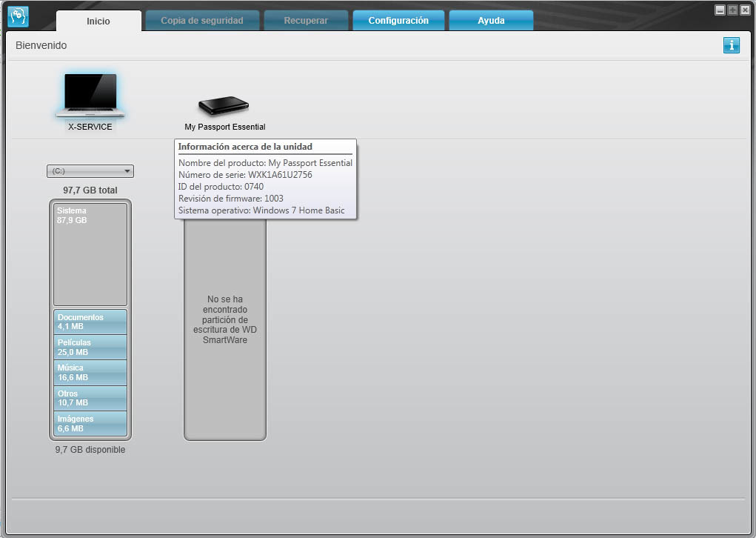Click the X-SERVICE computer name
Image resolution: width=756 pixels, height=538 pixels.
(90, 127)
